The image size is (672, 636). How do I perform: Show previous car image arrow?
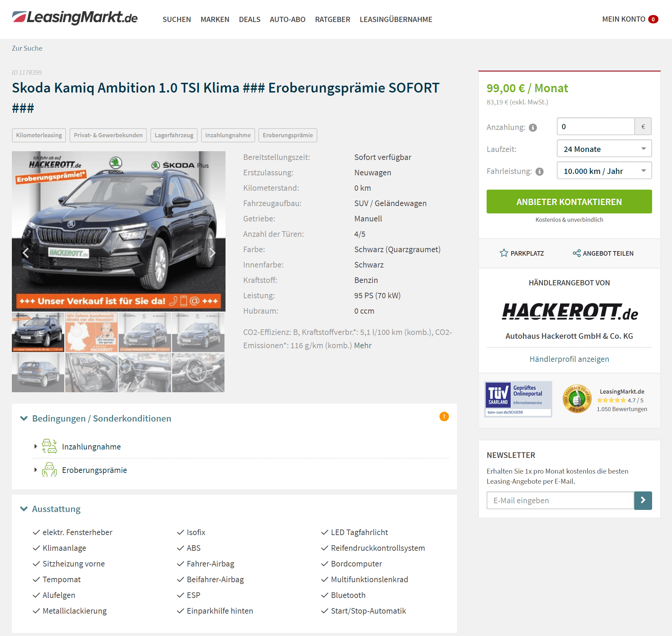pyautogui.click(x=25, y=253)
